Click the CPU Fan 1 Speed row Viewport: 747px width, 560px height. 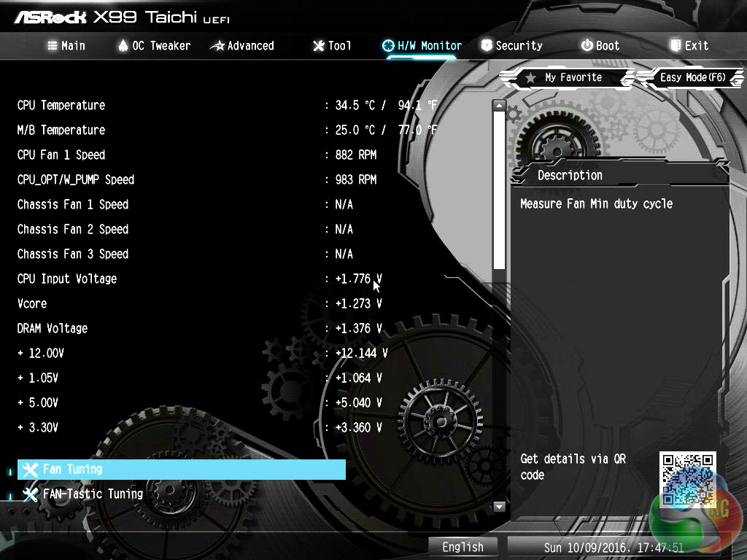(x=197, y=155)
